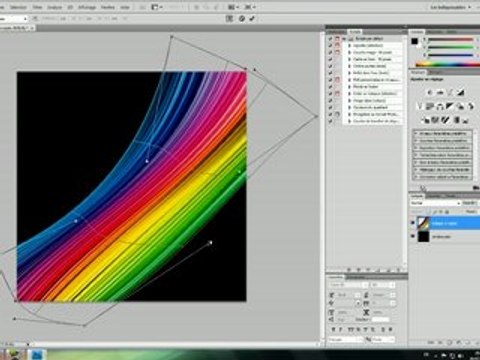
Task: Click on the red R color slider
Action: click(x=451, y=39)
